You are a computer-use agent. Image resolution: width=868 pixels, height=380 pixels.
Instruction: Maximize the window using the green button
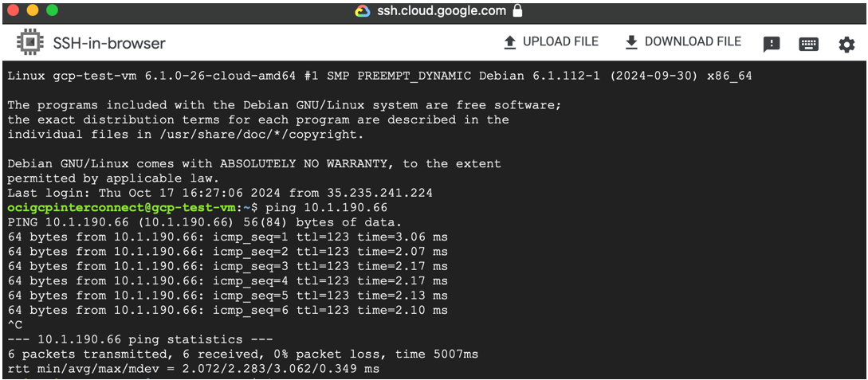tap(52, 10)
